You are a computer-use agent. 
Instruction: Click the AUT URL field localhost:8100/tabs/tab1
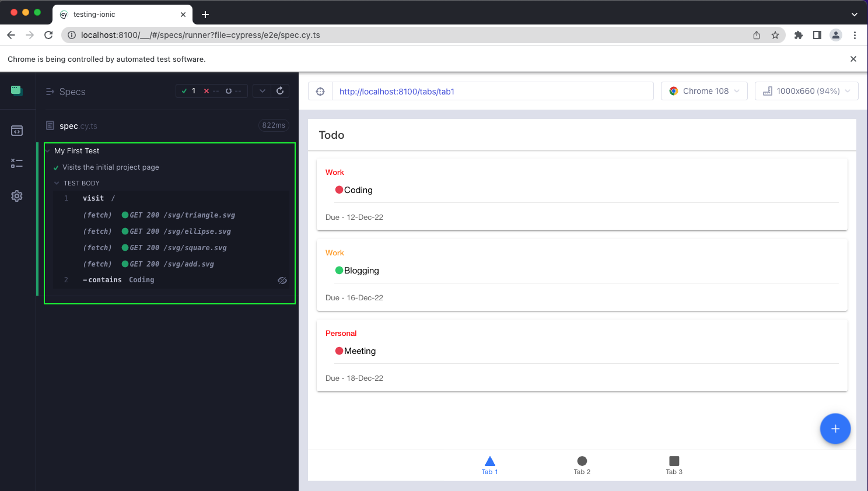[x=492, y=91]
